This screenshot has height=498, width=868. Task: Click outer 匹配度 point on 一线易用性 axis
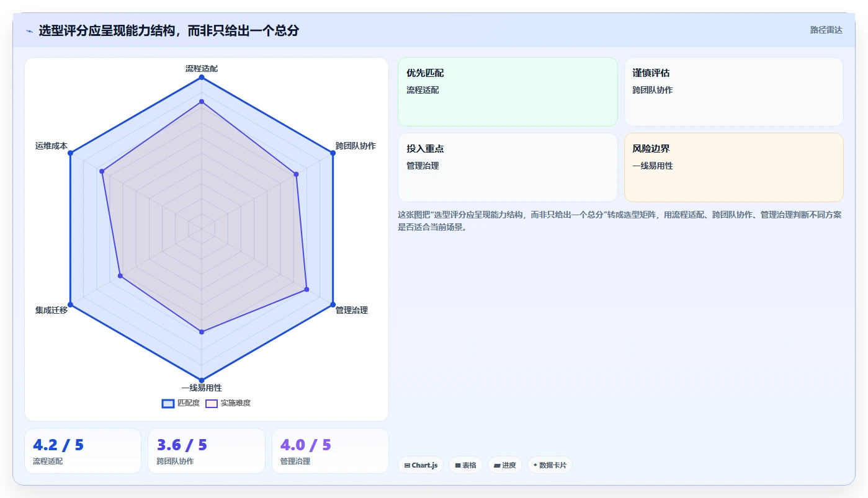(202, 380)
